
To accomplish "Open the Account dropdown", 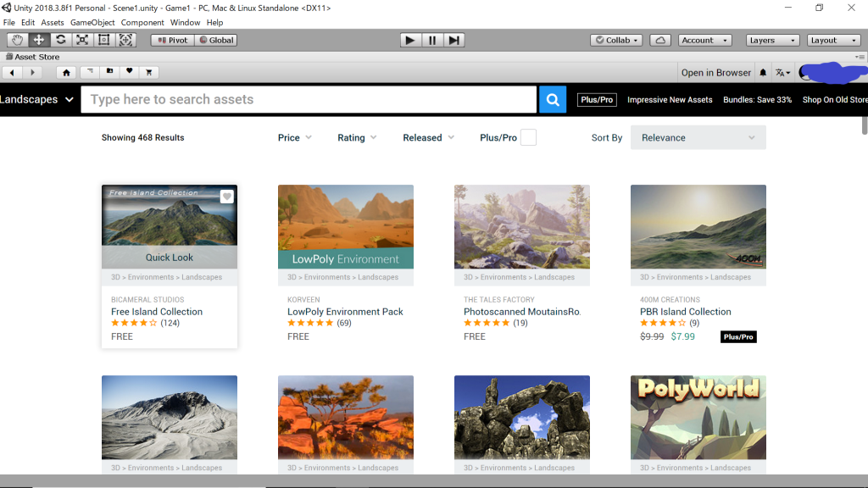I will (x=704, y=40).
